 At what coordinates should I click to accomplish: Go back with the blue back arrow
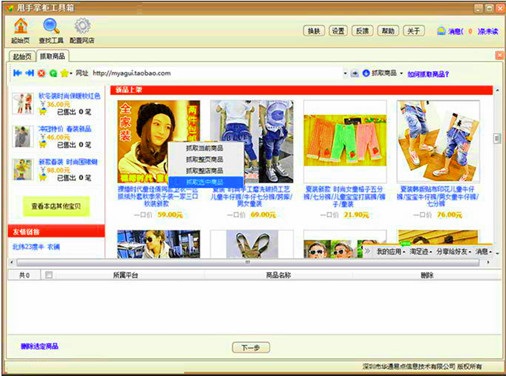click(x=17, y=73)
